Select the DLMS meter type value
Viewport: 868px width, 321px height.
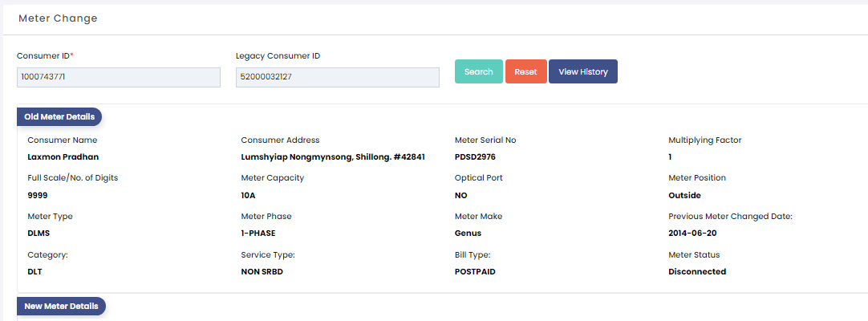(x=39, y=233)
